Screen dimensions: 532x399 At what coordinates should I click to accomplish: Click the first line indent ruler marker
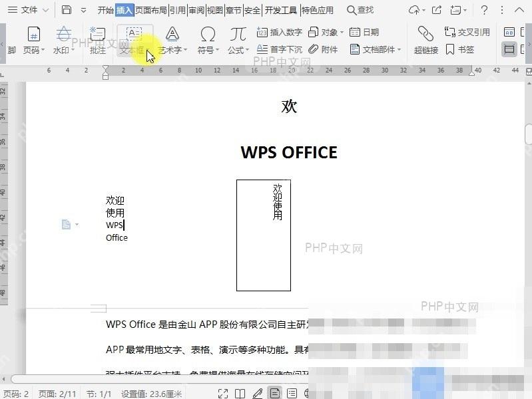[x=105, y=68]
